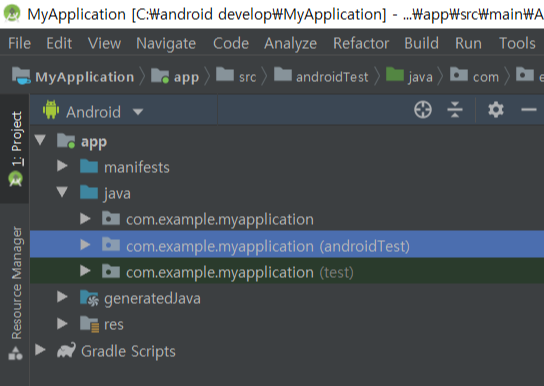Image resolution: width=544 pixels, height=386 pixels.
Task: Expand the androidTest package node
Action: click(85, 245)
